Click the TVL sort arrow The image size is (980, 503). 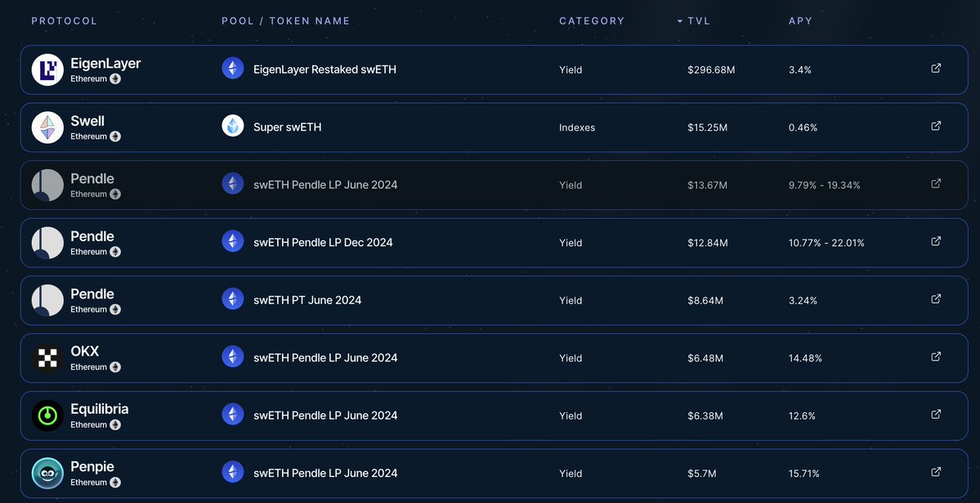(680, 21)
